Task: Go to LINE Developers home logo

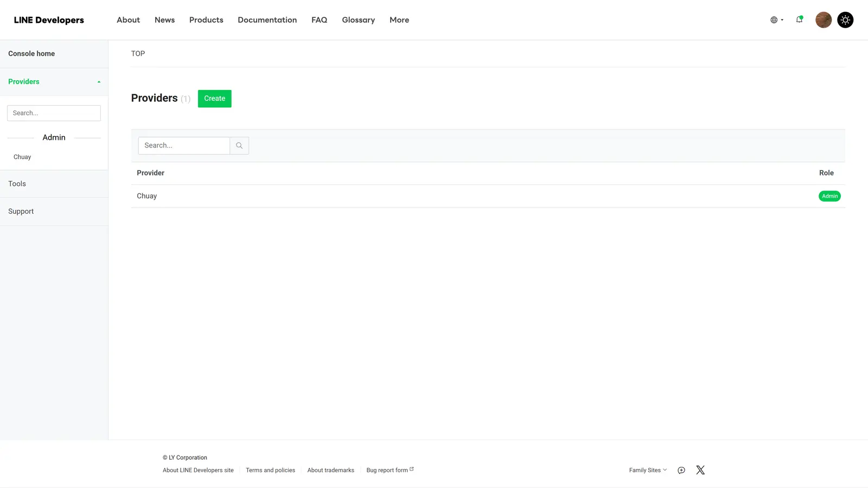Action: click(x=49, y=20)
